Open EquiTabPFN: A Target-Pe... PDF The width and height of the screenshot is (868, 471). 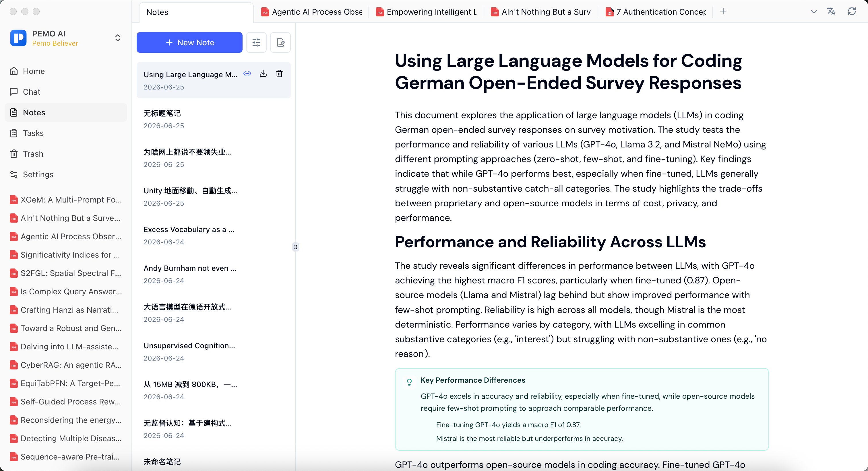click(66, 383)
